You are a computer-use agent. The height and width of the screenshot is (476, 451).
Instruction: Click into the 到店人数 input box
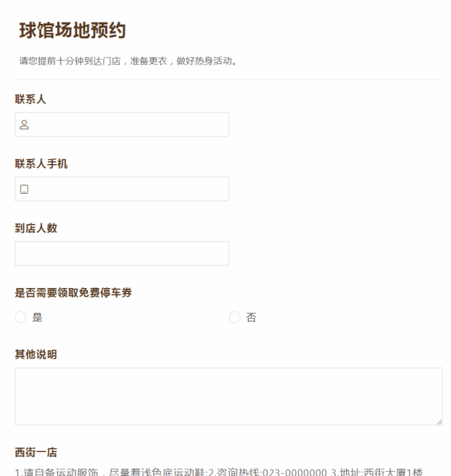122,253
